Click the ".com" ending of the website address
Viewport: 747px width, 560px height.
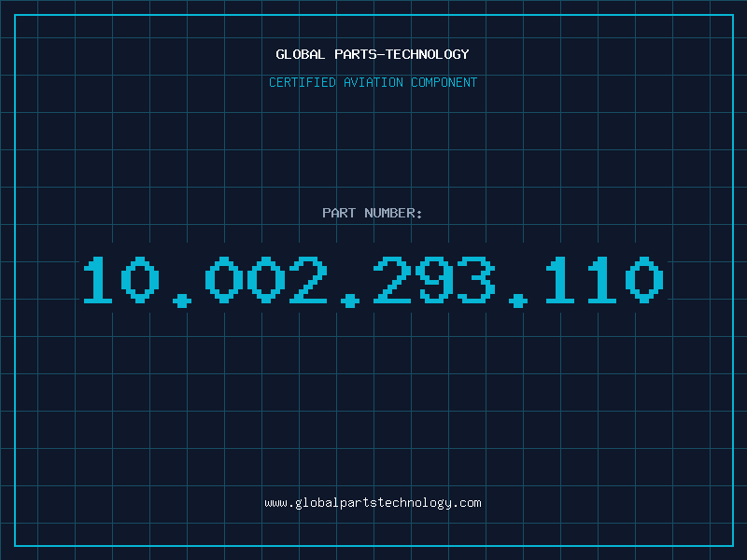468,503
